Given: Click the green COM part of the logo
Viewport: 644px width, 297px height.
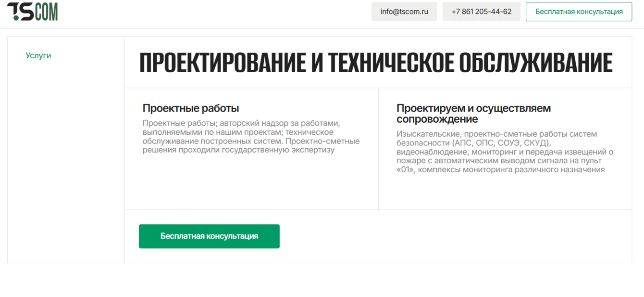Looking at the screenshot, I should point(46,12).
